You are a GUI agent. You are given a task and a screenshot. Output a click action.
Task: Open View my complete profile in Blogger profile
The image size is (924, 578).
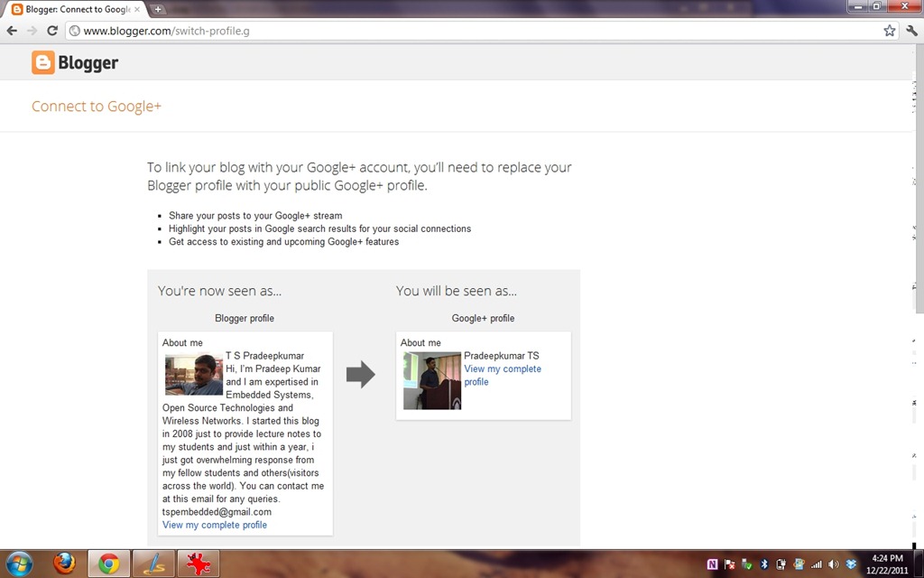[x=215, y=525]
